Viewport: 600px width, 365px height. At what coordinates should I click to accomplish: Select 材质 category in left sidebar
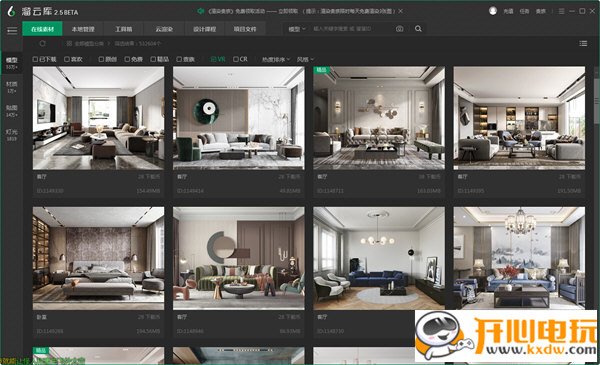coord(11,87)
